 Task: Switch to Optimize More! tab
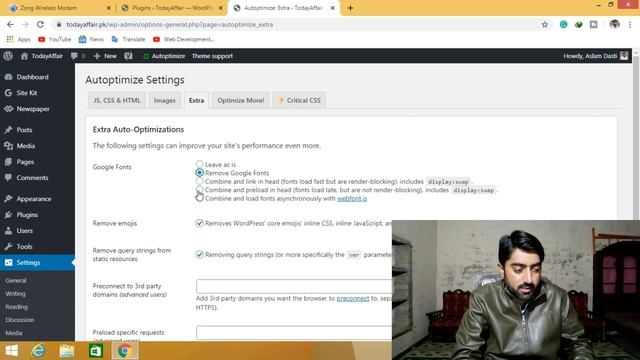point(240,100)
